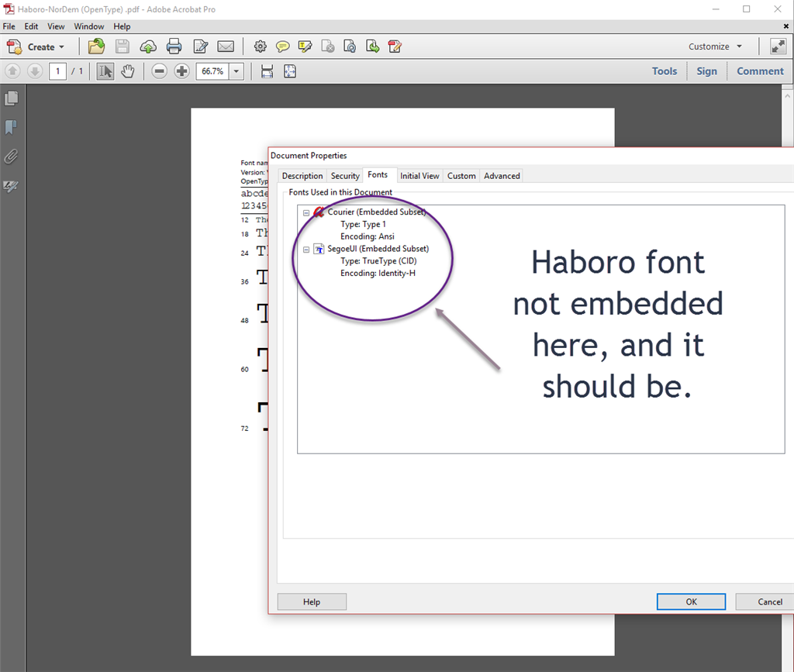Click the fit one full page icon
Image resolution: width=794 pixels, height=672 pixels.
click(x=290, y=71)
